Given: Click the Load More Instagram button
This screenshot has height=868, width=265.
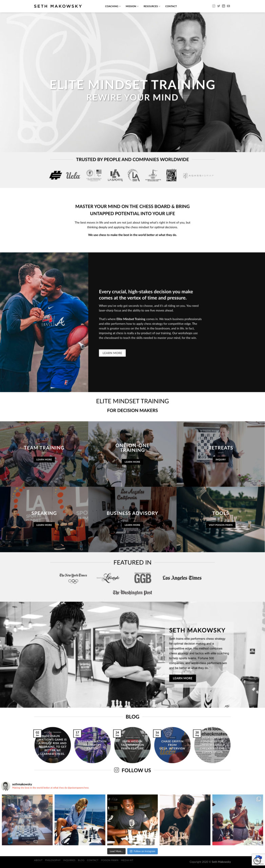Looking at the screenshot, I should coord(116,851).
